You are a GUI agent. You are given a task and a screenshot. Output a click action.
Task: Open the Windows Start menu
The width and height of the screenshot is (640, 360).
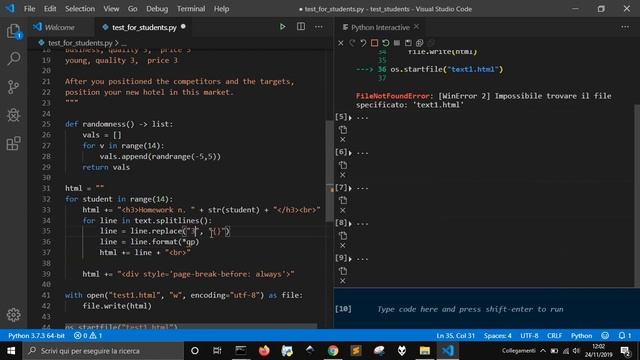tap(11, 351)
